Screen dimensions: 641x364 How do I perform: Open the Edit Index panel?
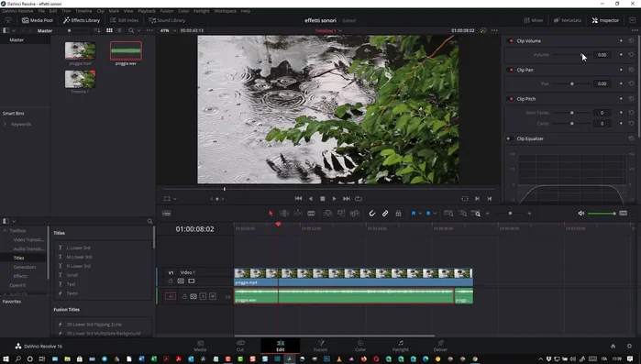click(125, 20)
